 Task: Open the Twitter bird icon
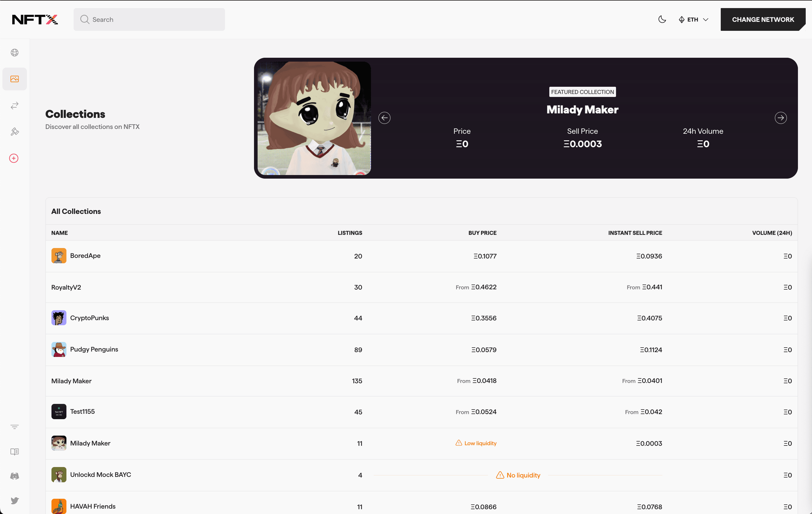click(x=14, y=501)
